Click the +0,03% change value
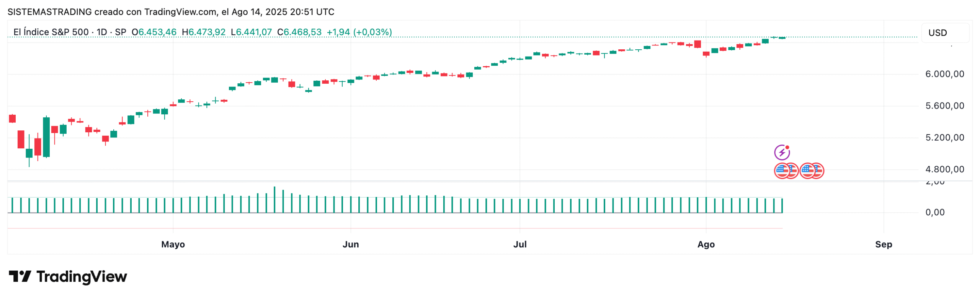The height and width of the screenshot is (299, 980). coord(372,32)
